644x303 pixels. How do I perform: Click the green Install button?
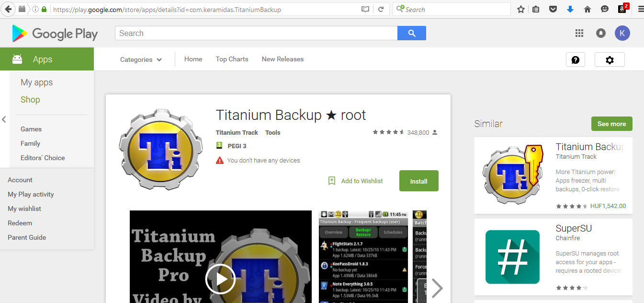tap(419, 181)
